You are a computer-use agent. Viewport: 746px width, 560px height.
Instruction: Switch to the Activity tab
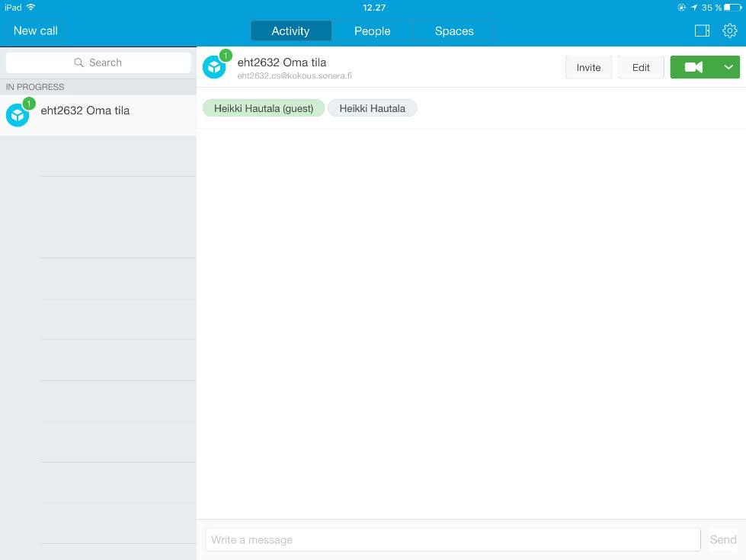pos(290,31)
